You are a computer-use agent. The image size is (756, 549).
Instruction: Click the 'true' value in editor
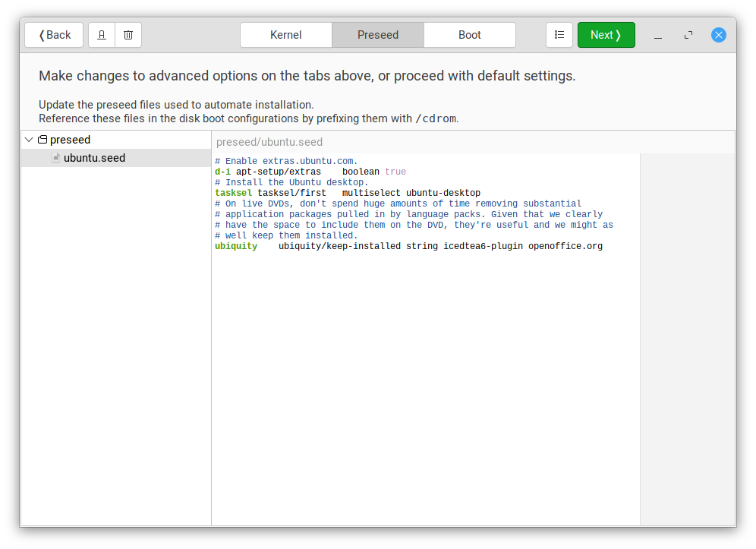tap(395, 172)
